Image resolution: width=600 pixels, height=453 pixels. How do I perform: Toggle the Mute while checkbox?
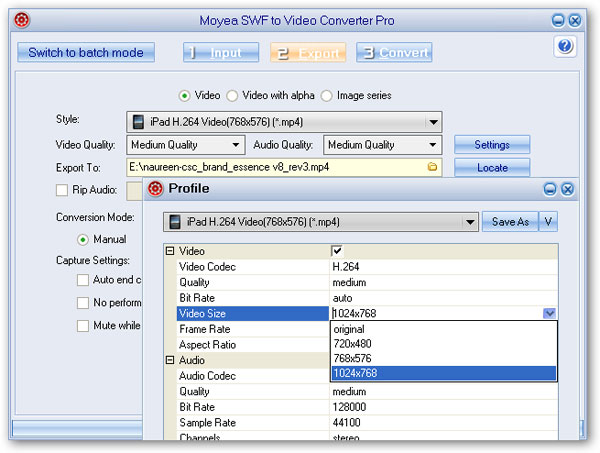point(83,326)
